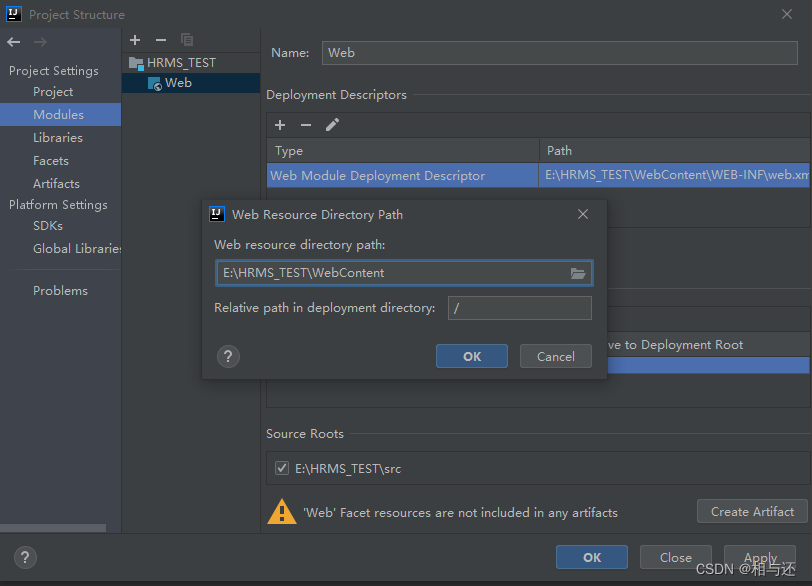This screenshot has width=812, height=586.
Task: Click the left sidebar horizontal scrollbar
Action: point(53,528)
